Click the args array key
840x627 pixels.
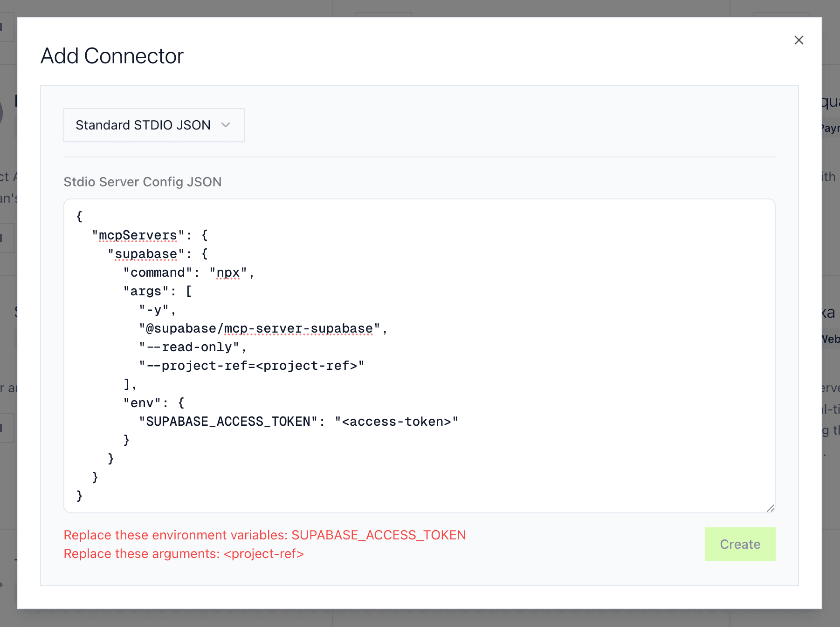146,291
